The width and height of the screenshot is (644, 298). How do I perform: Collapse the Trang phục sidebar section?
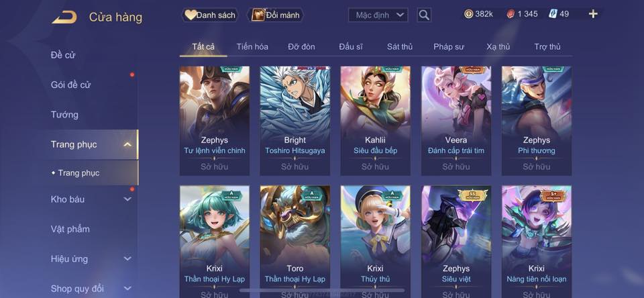(127, 144)
